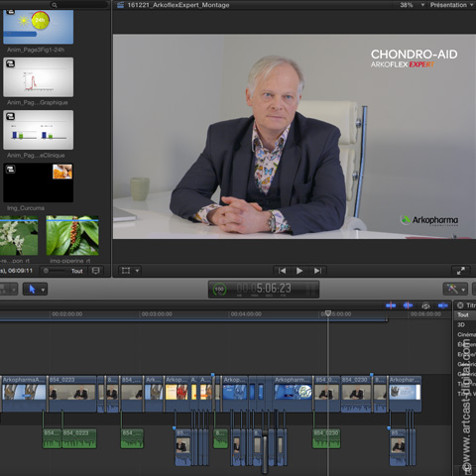
Task: Open the clip appearance filmstrip icon
Action: pos(96,271)
